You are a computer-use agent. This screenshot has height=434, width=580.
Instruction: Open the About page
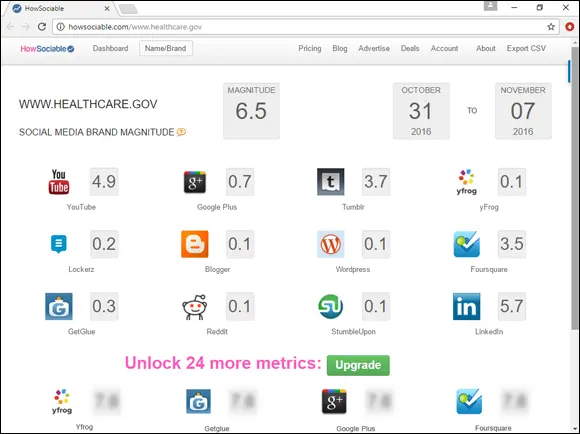485,48
